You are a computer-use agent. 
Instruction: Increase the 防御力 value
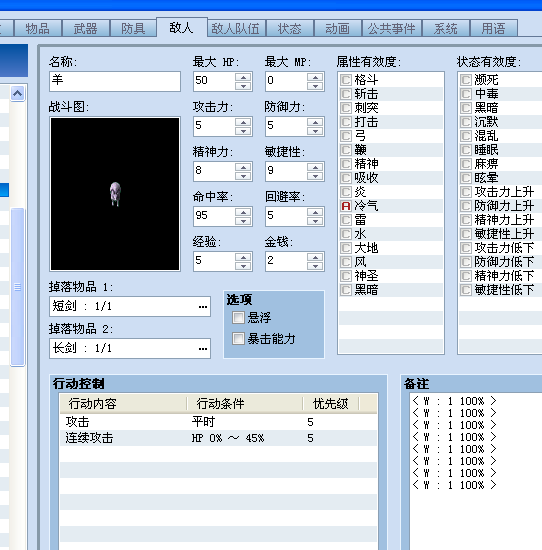[315, 122]
